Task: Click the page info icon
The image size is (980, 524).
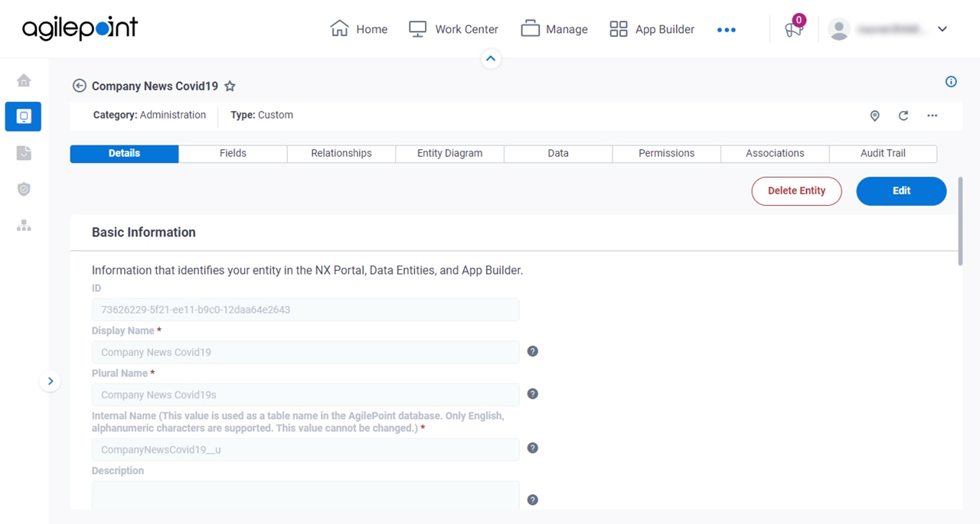Action: point(951,82)
